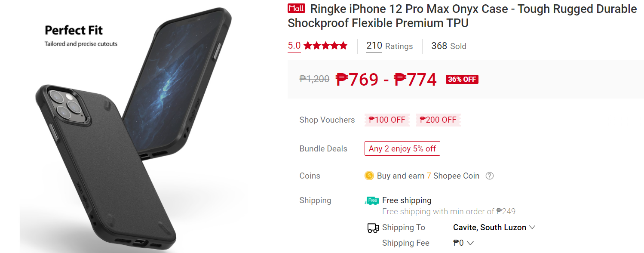
Task: Click the red Mall badge icon
Action: 297,9
